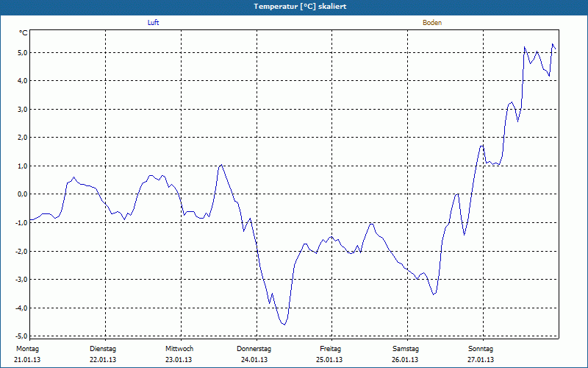Click the '3,0' y-axis value
The width and height of the screenshot is (588, 368).
tap(23, 109)
